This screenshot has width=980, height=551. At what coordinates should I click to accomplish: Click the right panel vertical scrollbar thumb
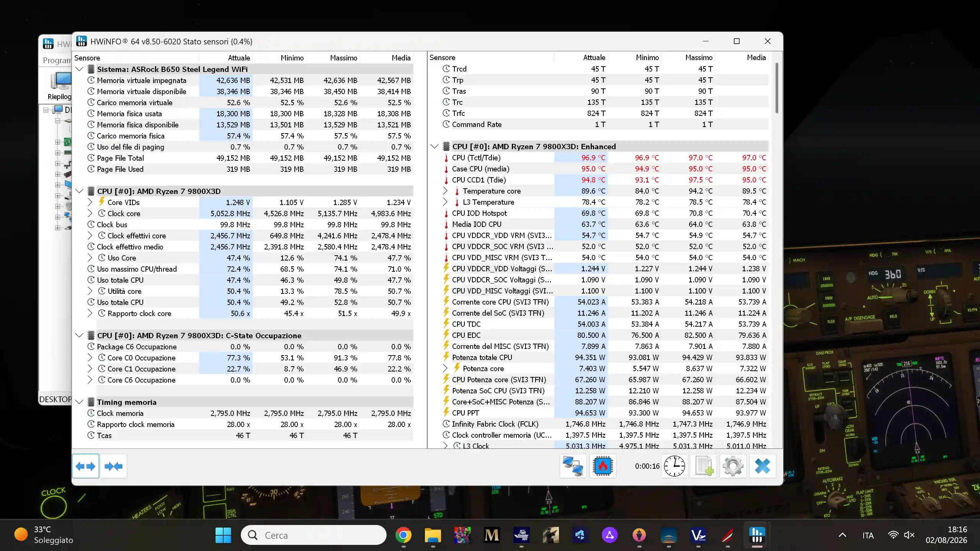[x=777, y=88]
